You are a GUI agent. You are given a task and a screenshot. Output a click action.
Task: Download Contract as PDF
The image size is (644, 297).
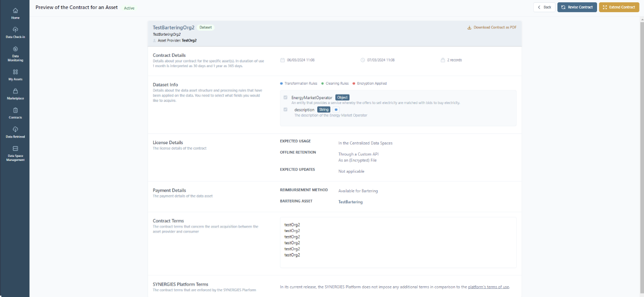(495, 28)
